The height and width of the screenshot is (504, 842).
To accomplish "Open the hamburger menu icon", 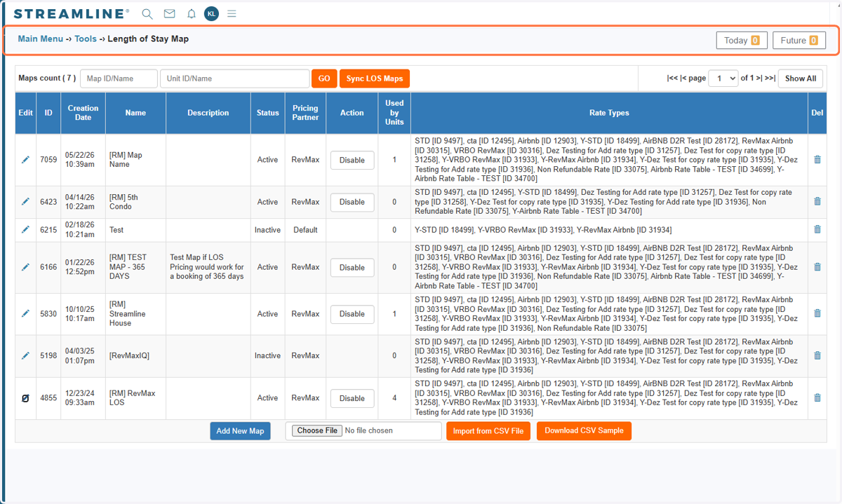I will pos(232,13).
